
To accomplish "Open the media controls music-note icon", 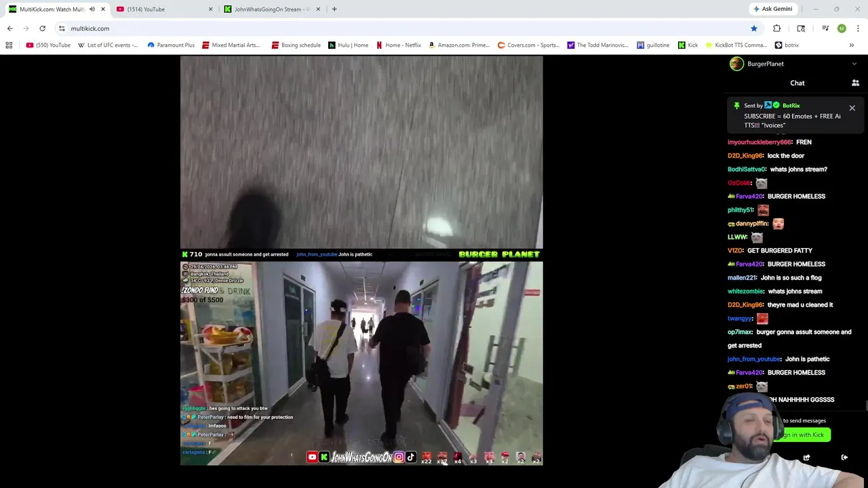I will click(825, 28).
